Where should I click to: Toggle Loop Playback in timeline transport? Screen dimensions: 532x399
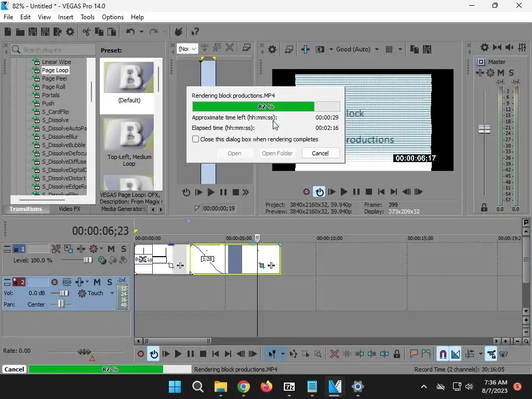154,354
